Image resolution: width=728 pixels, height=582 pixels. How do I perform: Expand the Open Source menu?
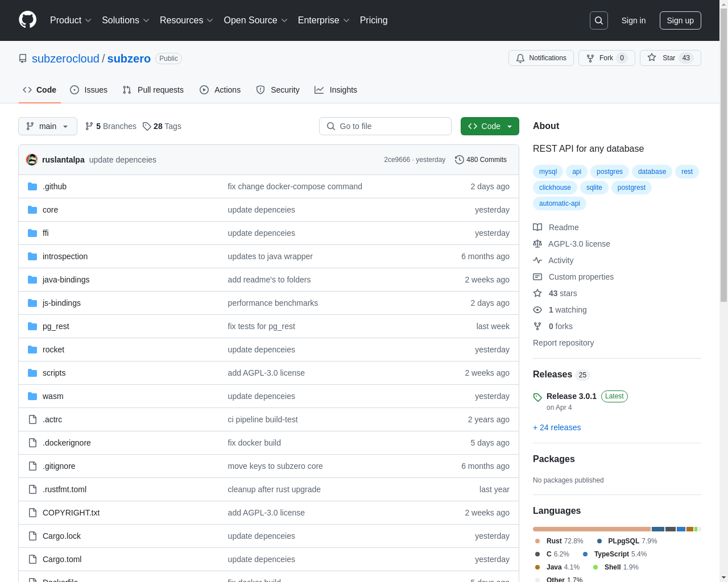click(255, 20)
